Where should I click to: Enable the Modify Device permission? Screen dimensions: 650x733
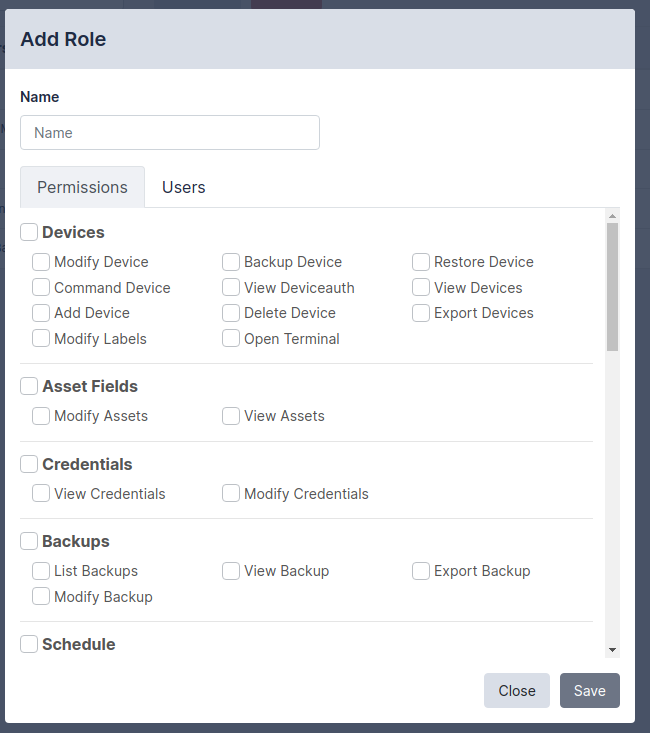(x=41, y=262)
